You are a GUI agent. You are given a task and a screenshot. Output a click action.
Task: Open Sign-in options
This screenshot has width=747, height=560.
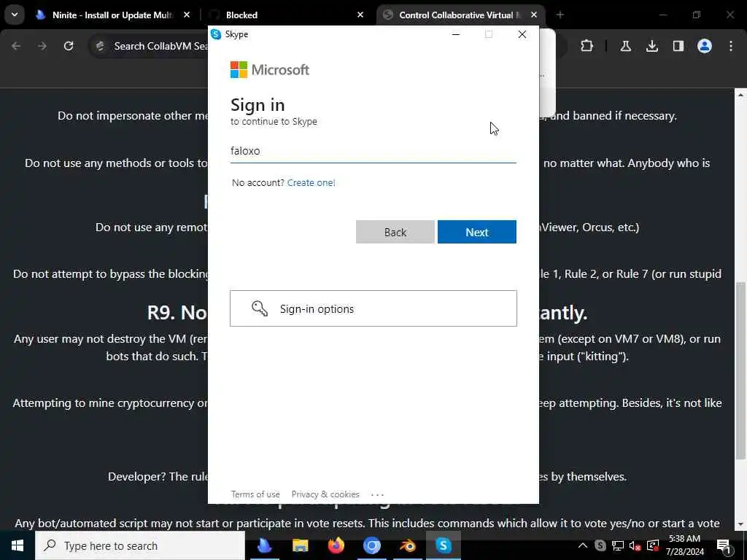(x=373, y=308)
